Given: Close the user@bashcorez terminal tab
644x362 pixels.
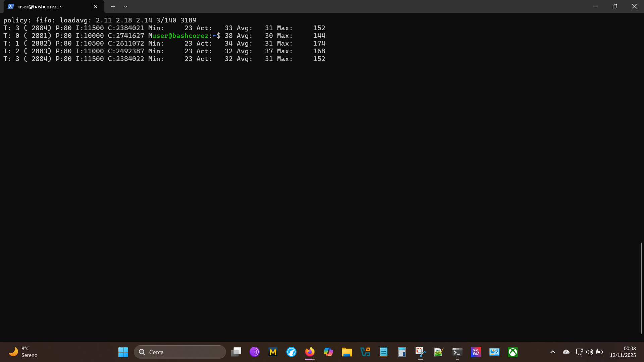Looking at the screenshot, I should point(95,6).
